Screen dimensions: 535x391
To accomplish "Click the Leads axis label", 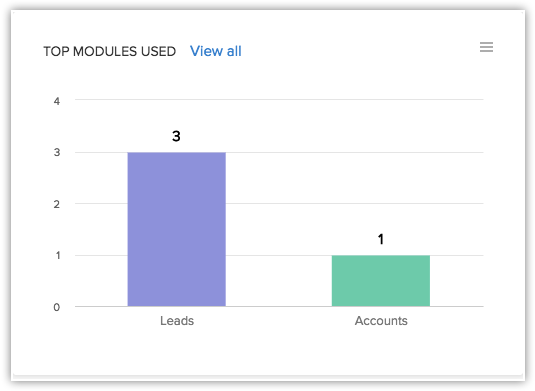I will (x=177, y=321).
